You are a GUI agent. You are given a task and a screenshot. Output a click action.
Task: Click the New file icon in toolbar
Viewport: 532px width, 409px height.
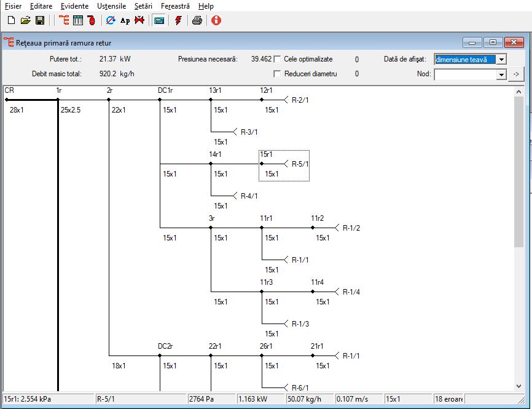(11, 20)
